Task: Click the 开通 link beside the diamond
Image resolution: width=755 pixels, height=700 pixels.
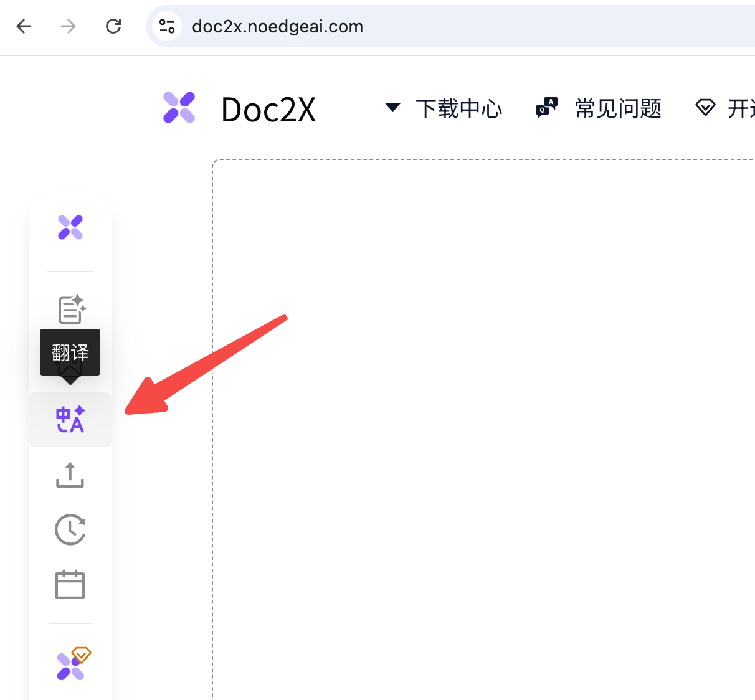Action: (x=741, y=109)
